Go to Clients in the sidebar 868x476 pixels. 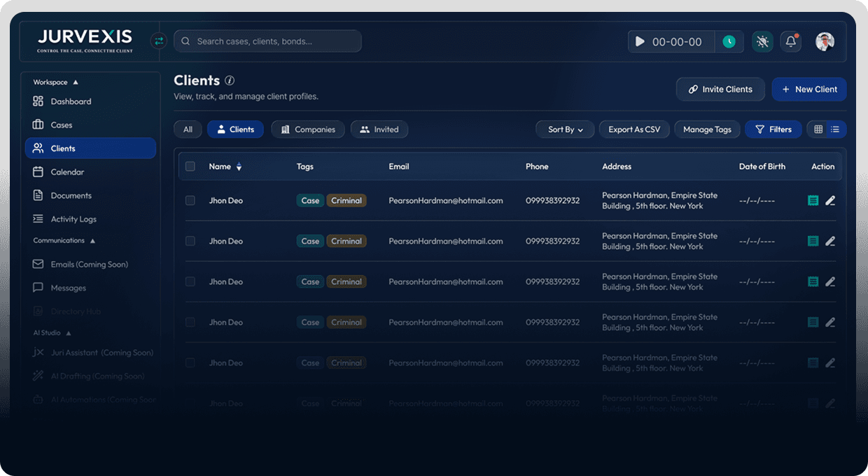(x=90, y=148)
